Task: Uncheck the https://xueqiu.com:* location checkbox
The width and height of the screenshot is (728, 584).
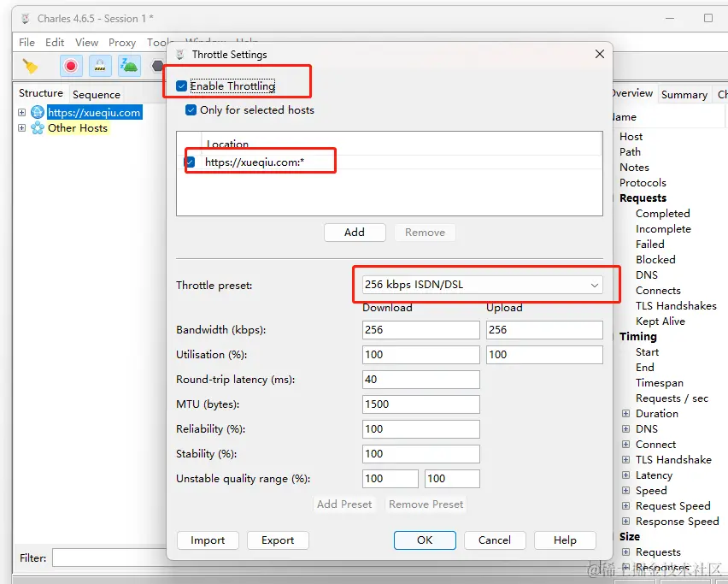Action: click(x=190, y=162)
